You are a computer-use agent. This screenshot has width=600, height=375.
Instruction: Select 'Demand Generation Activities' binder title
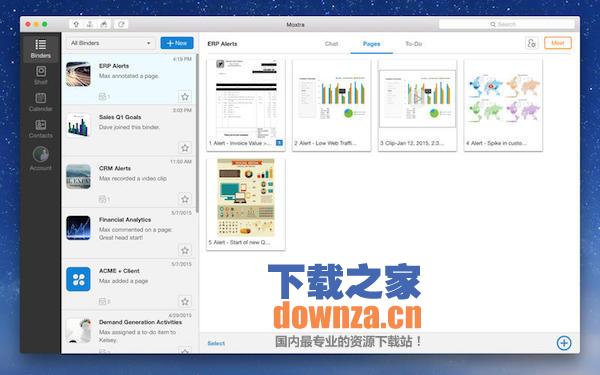[140, 322]
